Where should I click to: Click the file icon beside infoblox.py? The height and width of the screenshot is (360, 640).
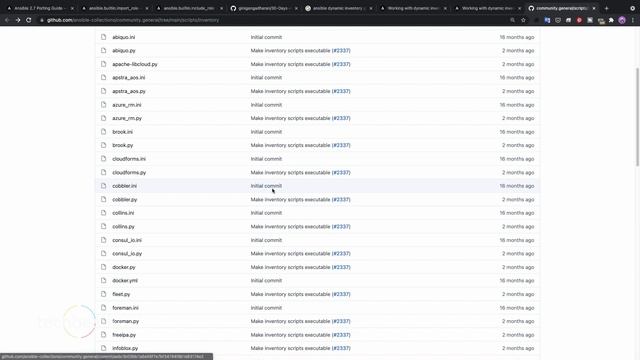pyautogui.click(x=103, y=348)
